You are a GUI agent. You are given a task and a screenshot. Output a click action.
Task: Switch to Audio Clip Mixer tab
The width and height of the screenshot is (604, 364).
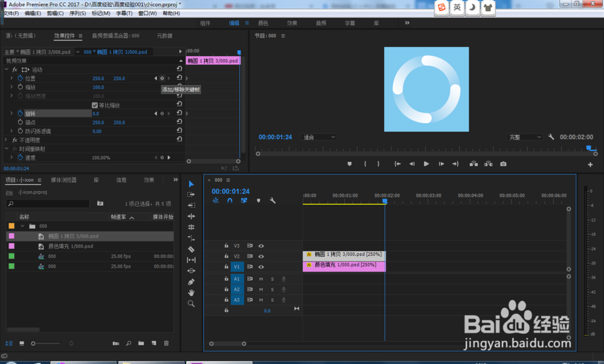[115, 36]
